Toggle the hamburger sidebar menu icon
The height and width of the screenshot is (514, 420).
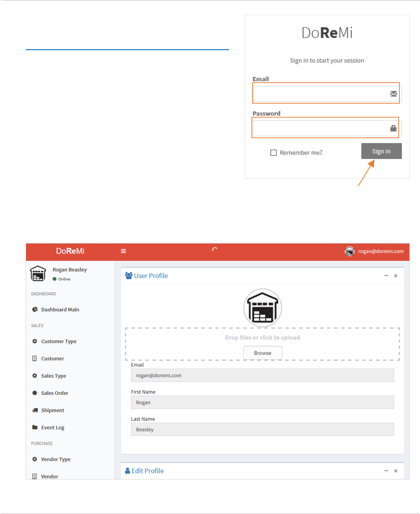(x=123, y=251)
